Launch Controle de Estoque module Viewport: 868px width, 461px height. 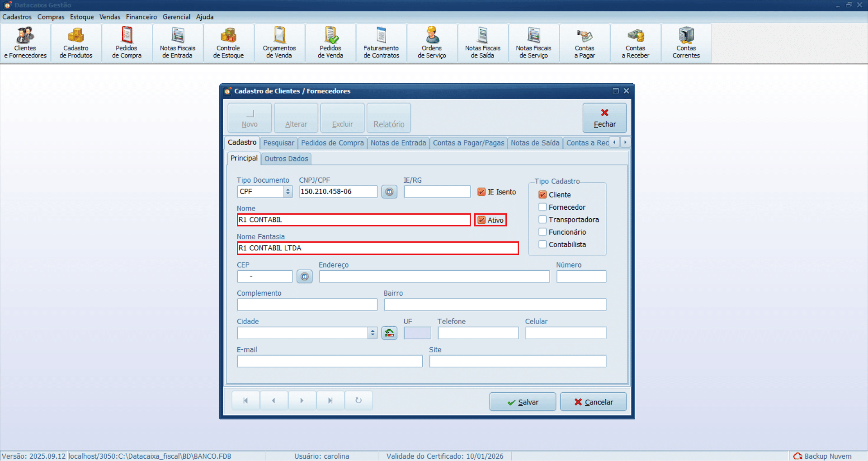click(x=228, y=43)
